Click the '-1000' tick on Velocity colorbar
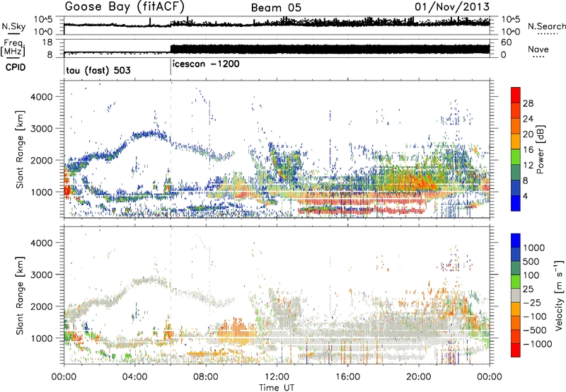This screenshot has width=566, height=392. pyautogui.click(x=537, y=344)
